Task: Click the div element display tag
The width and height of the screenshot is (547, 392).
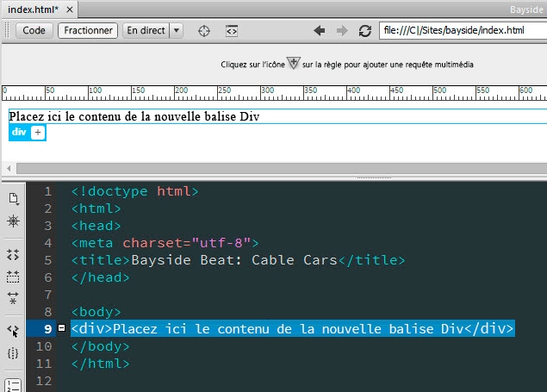Action: [x=19, y=132]
